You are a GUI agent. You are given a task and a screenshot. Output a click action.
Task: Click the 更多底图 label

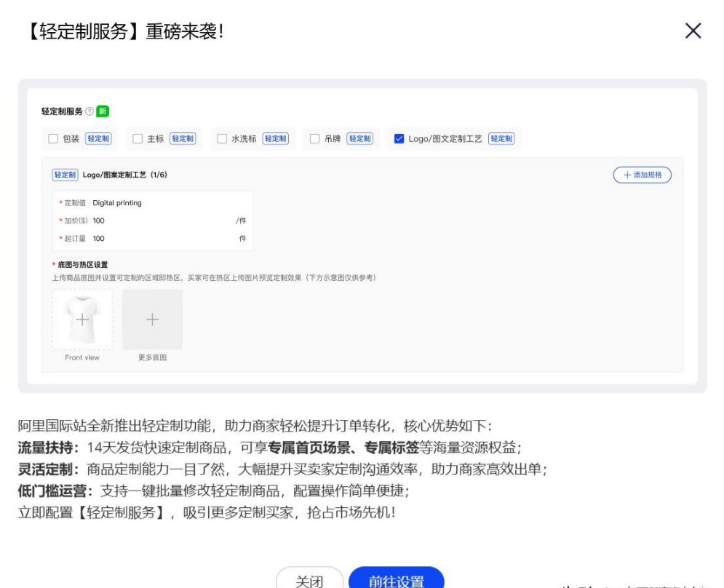point(152,357)
